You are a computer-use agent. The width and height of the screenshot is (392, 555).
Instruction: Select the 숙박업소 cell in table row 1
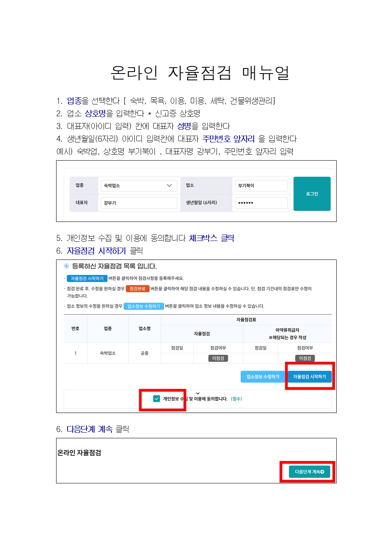tap(107, 353)
